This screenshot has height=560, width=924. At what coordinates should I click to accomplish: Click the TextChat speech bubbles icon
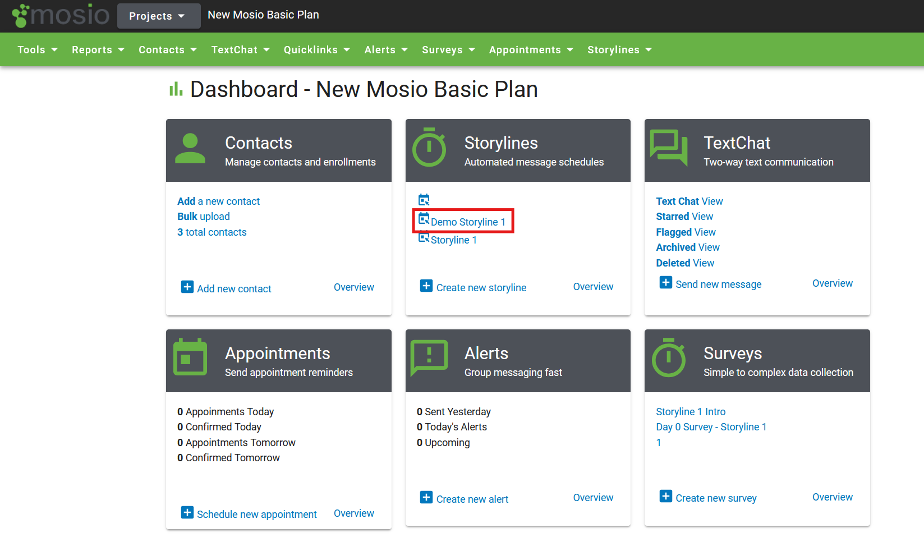(x=669, y=148)
